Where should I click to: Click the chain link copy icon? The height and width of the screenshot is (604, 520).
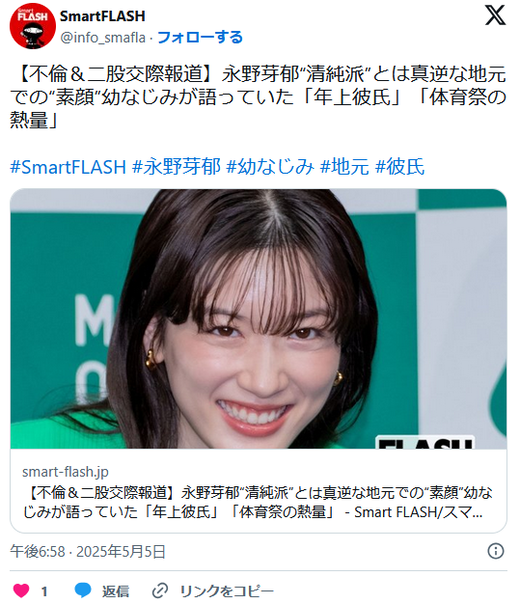click(x=160, y=591)
